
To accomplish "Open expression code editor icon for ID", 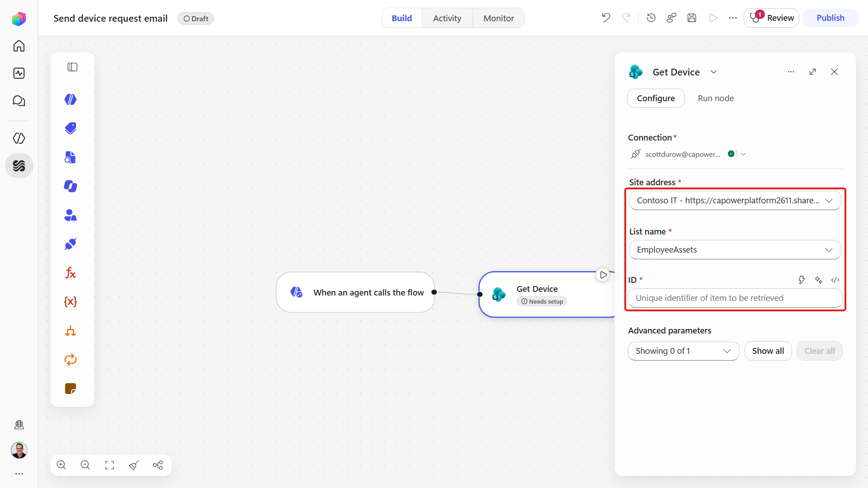I will point(835,280).
